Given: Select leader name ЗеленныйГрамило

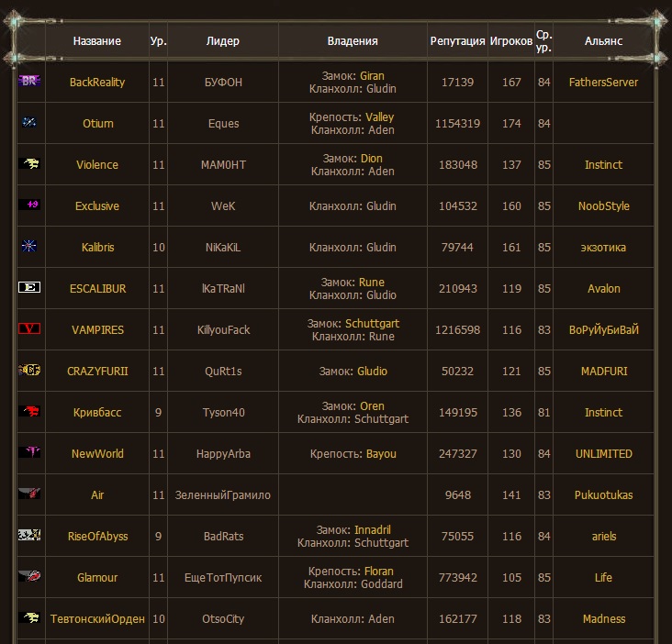Looking at the screenshot, I should pos(223,495).
